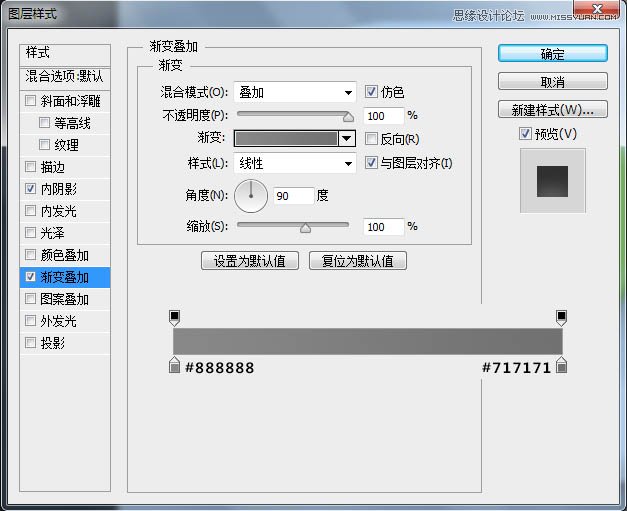Toggle the 仿色 dither checkbox

[371, 92]
